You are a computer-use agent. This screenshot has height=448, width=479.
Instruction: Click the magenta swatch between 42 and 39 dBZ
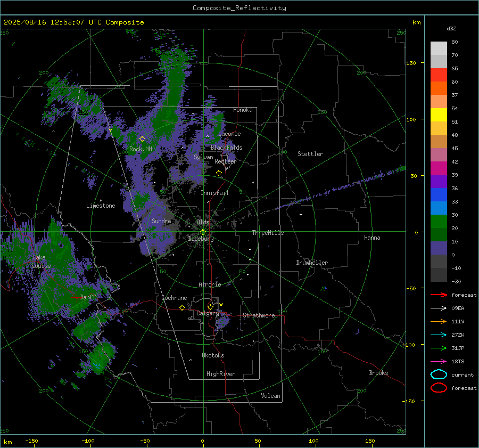click(x=439, y=168)
